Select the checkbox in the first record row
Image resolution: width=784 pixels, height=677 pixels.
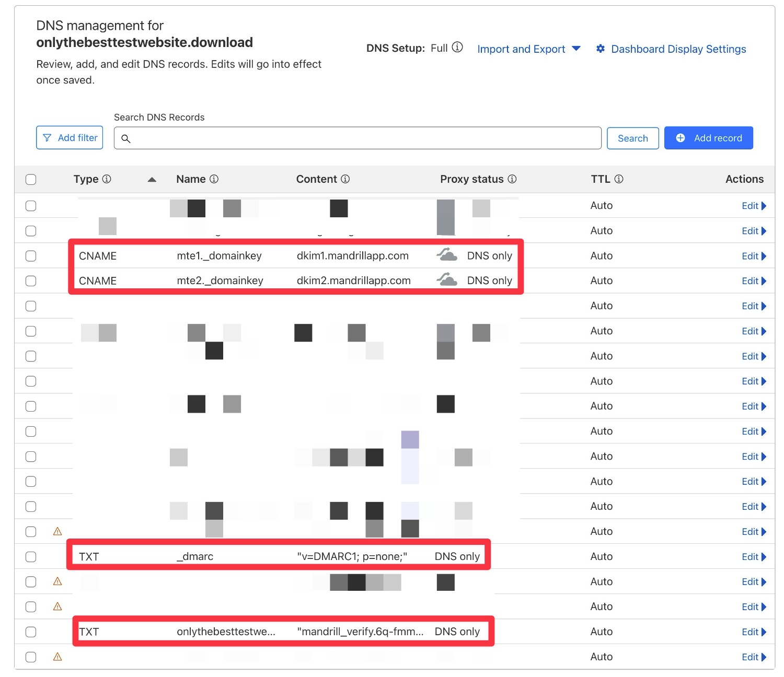pyautogui.click(x=31, y=206)
